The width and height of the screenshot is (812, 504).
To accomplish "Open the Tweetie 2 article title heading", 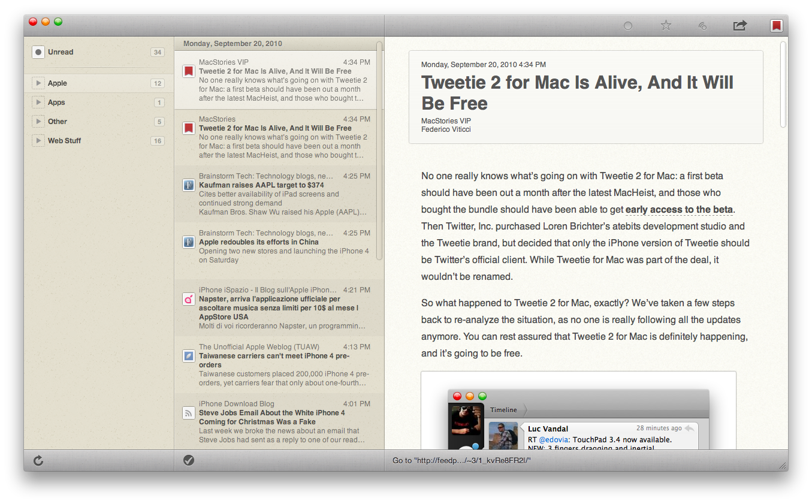I will pyautogui.click(x=576, y=93).
